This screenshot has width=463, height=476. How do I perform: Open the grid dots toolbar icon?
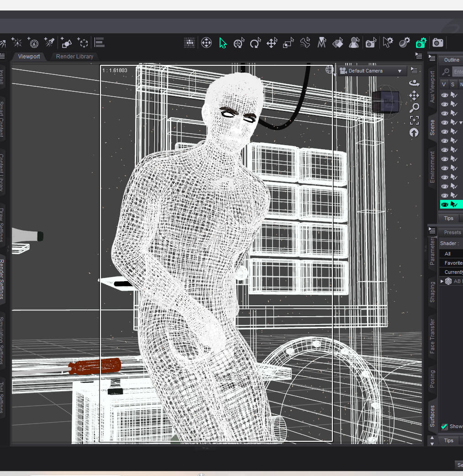[x=189, y=43]
